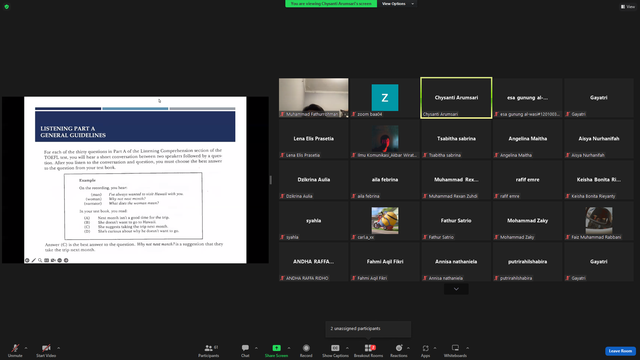Select the zoom baa04 tile with Z avatar
Image resolution: width=640 pixels, height=360 pixels.
point(385,98)
